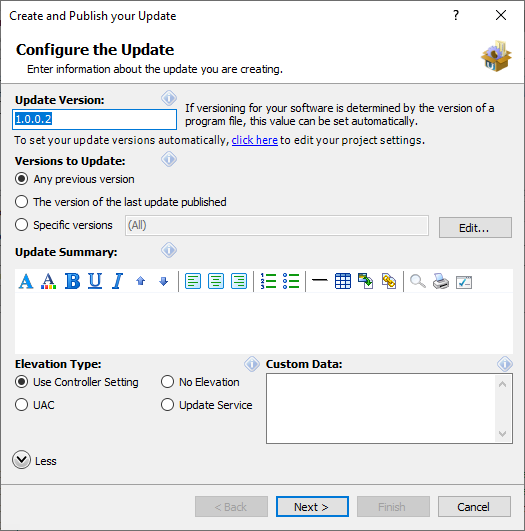Insert a horizontal line
This screenshot has width=525, height=531.
pyautogui.click(x=319, y=280)
